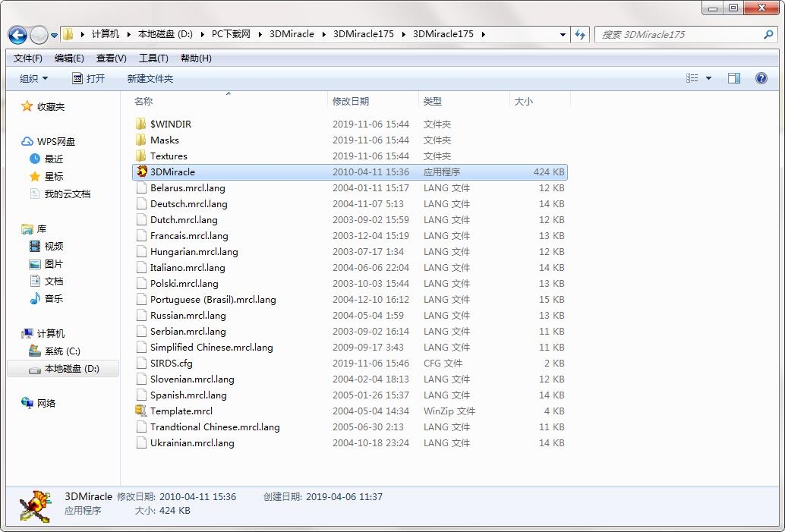Click 新建文件夹 to create a folder
The width and height of the screenshot is (785, 532).
click(x=150, y=79)
